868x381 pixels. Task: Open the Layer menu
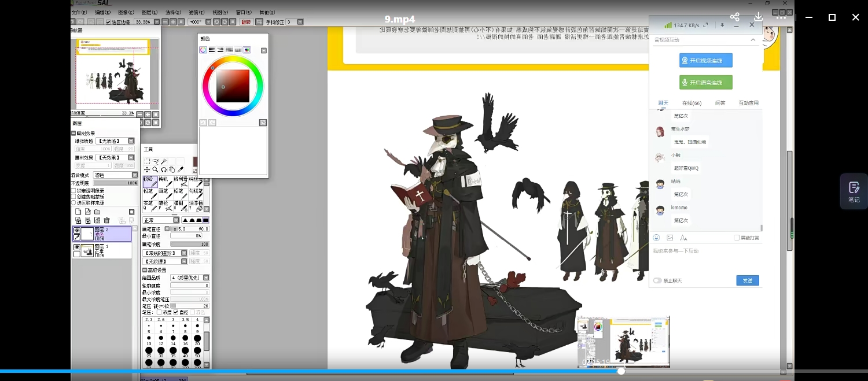point(150,13)
